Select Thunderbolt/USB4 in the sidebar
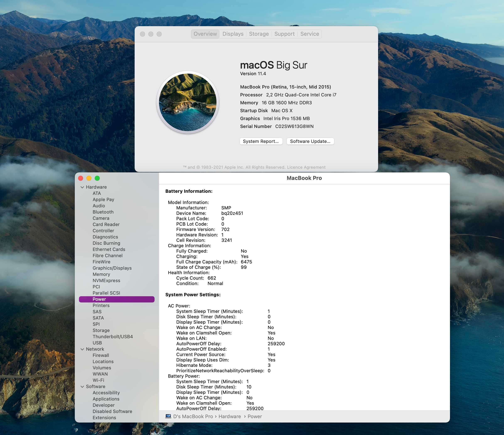This screenshot has width=504, height=435. click(113, 337)
